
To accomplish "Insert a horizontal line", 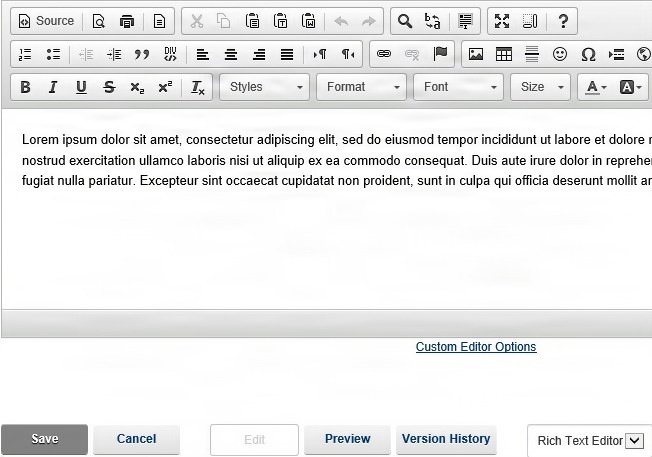I will (x=532, y=54).
